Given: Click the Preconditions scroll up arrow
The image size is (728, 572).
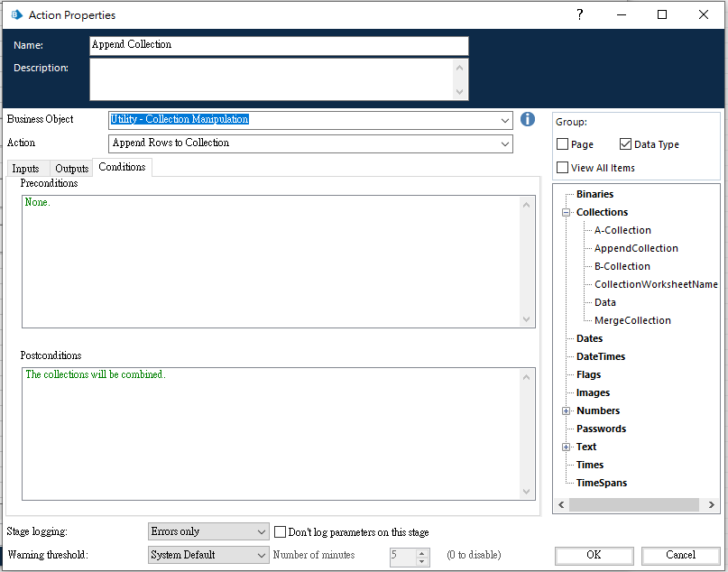Looking at the screenshot, I should point(527,205).
